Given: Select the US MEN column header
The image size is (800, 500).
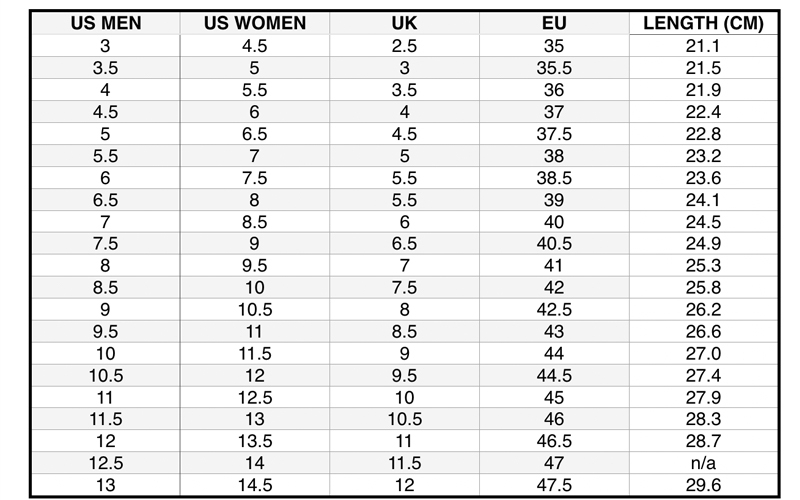Looking at the screenshot, I should (106, 23).
